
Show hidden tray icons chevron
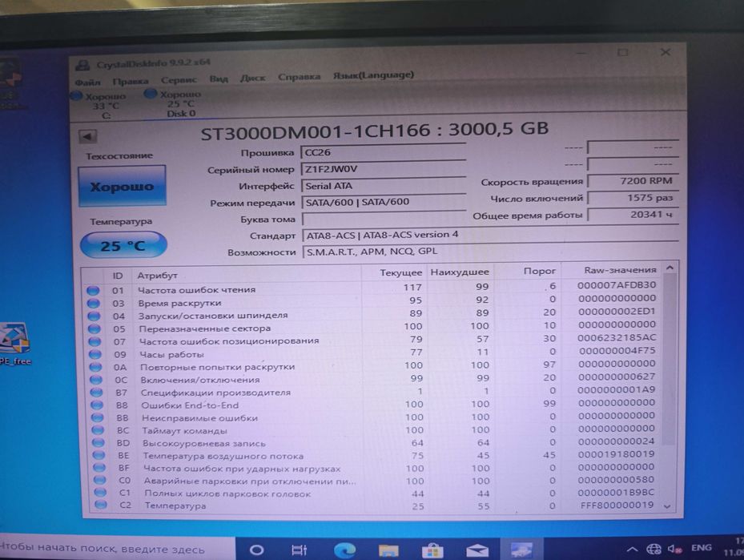[x=632, y=550]
